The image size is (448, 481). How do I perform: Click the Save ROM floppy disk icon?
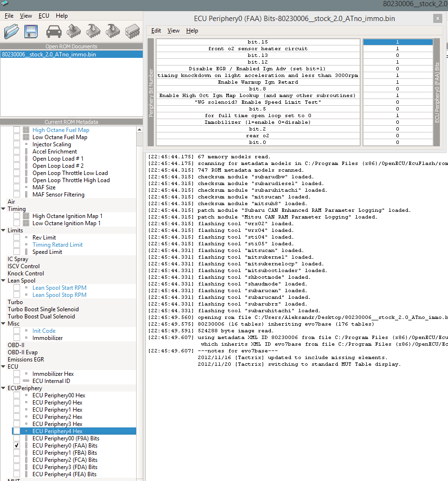point(32,32)
